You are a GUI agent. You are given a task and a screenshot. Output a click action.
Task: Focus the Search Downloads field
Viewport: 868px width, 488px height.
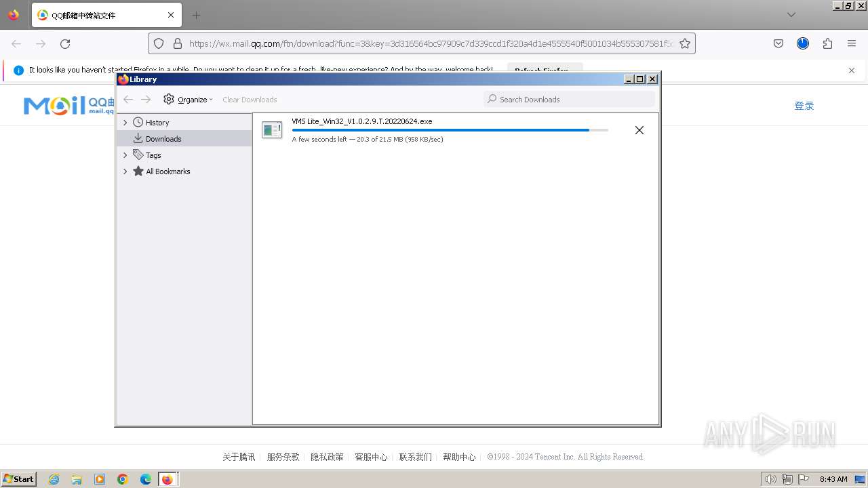coord(570,99)
